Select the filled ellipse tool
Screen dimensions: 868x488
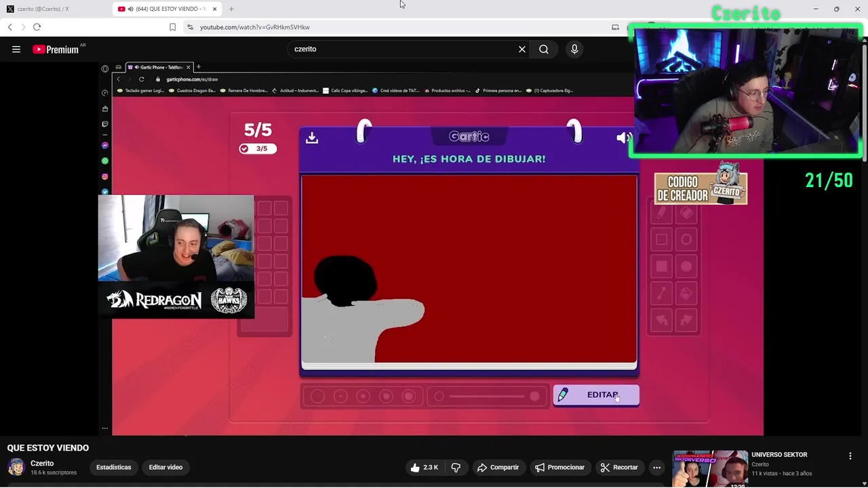[686, 266]
